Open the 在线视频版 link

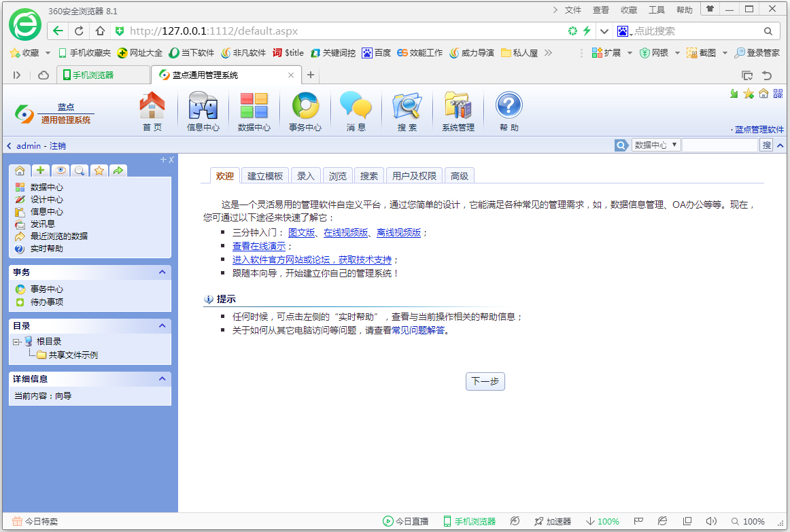coord(345,232)
